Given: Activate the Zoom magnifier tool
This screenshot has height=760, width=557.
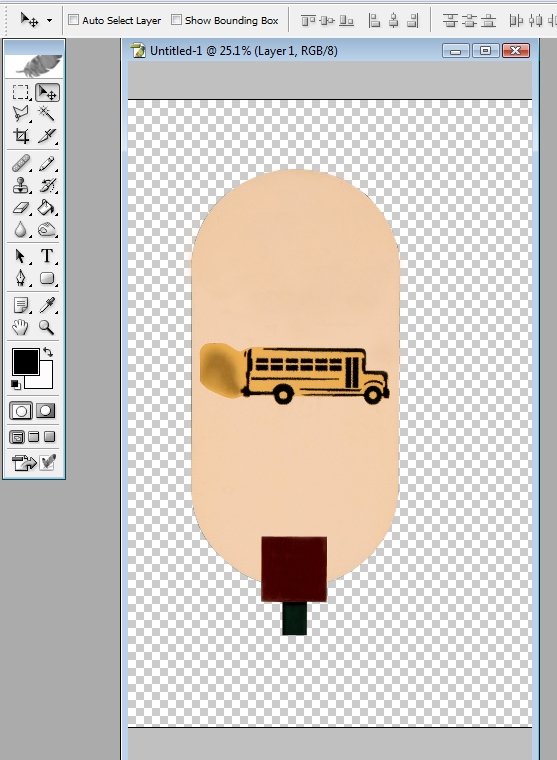Looking at the screenshot, I should pyautogui.click(x=47, y=328).
